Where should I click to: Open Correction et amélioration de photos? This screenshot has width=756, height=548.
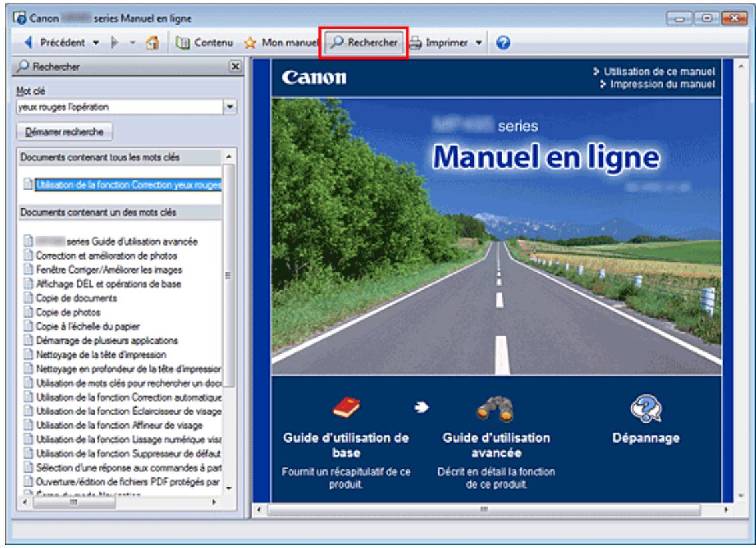(106, 256)
